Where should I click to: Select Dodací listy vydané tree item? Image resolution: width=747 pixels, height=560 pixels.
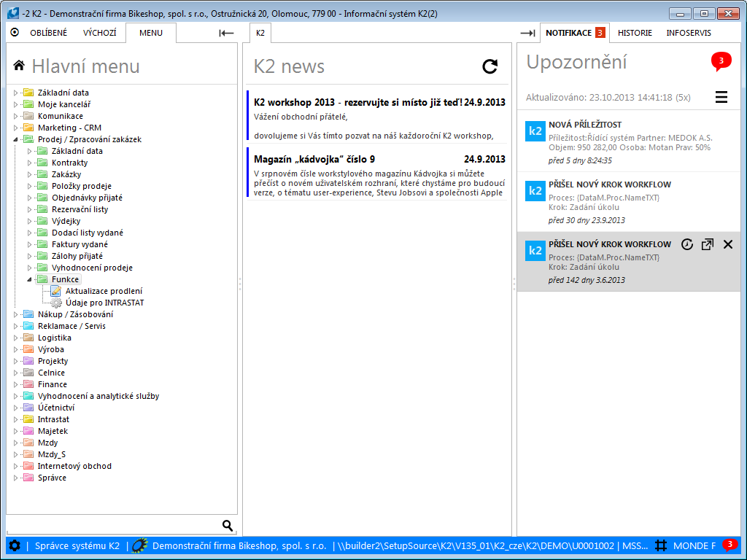pos(88,233)
